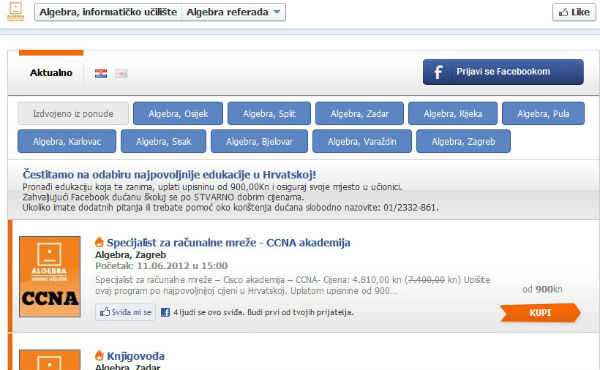Click the Čestitamo na odabiru najpovoljnije edukacije heading
Image resolution: width=600 pixels, height=370 pixels.
pyautogui.click(x=169, y=174)
